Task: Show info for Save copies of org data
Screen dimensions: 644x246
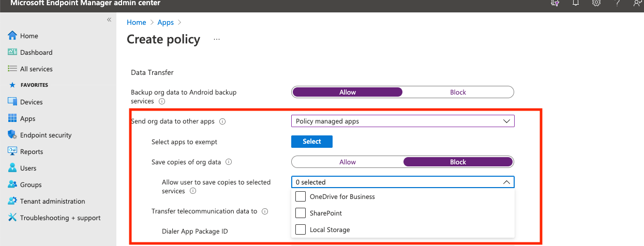Action: tap(229, 162)
